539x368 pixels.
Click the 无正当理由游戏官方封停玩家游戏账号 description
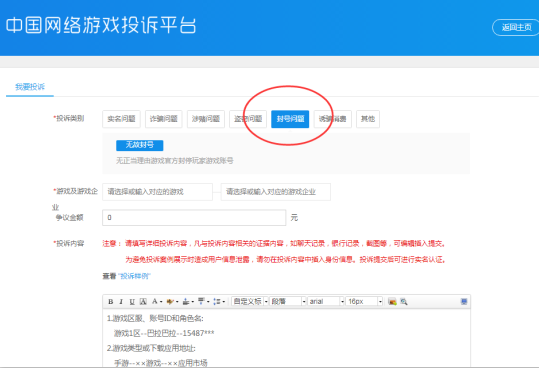(x=175, y=161)
